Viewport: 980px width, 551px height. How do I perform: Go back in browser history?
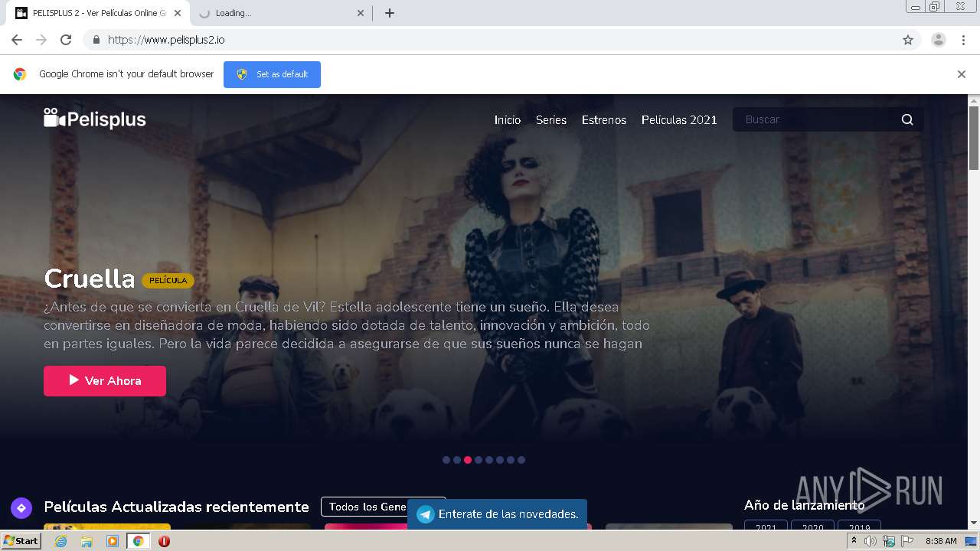click(x=17, y=40)
